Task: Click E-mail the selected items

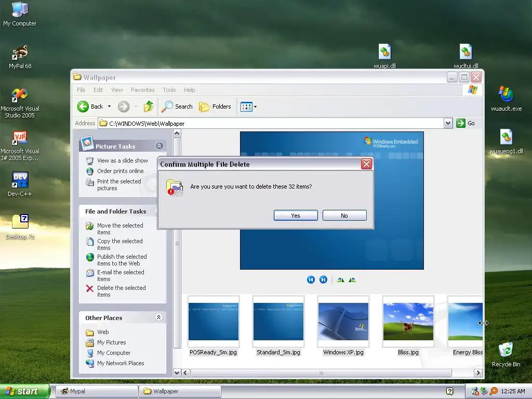Action: (121, 275)
